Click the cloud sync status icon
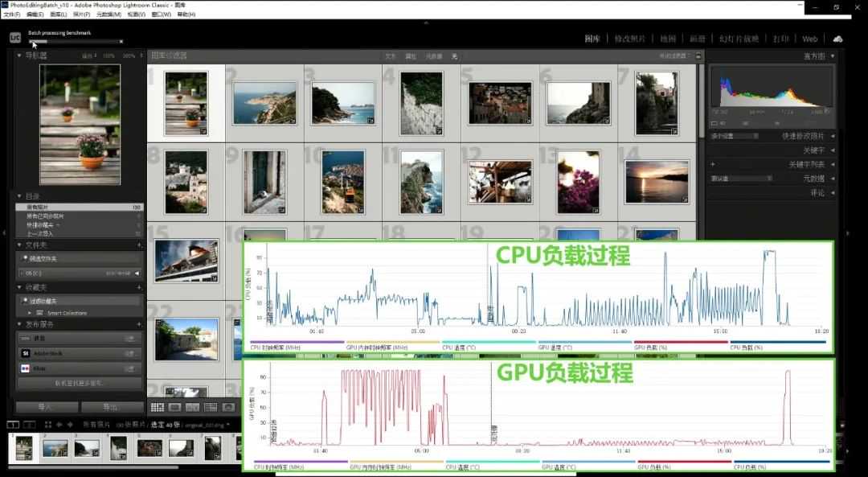The height and width of the screenshot is (477, 868). click(838, 39)
